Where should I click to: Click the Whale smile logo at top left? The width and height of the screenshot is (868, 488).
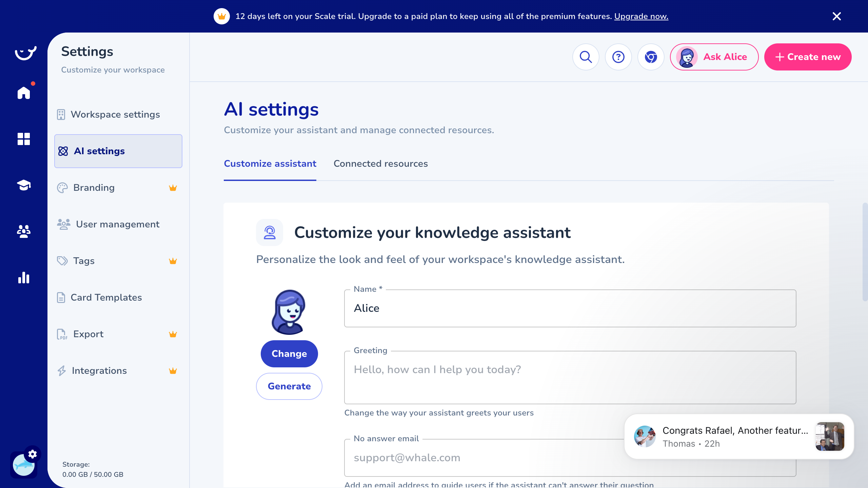(25, 53)
